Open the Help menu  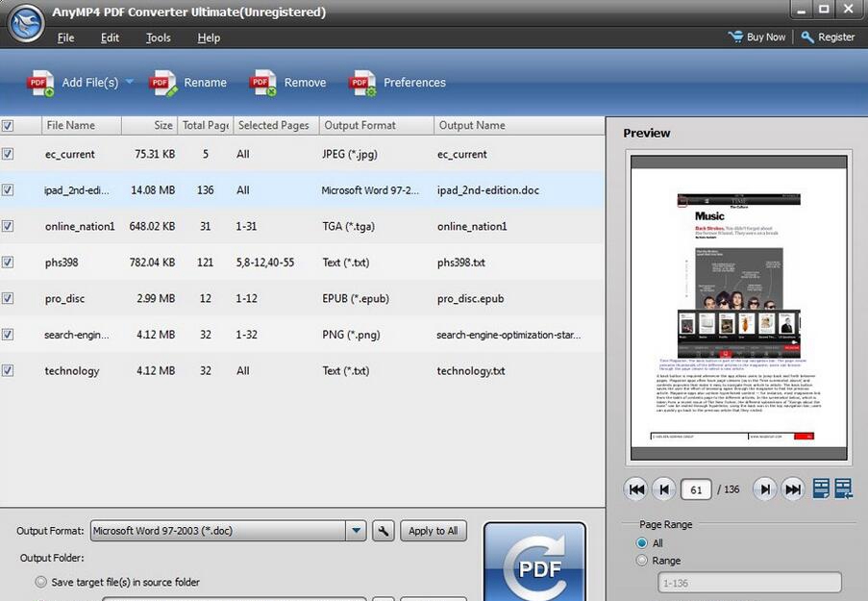(209, 38)
